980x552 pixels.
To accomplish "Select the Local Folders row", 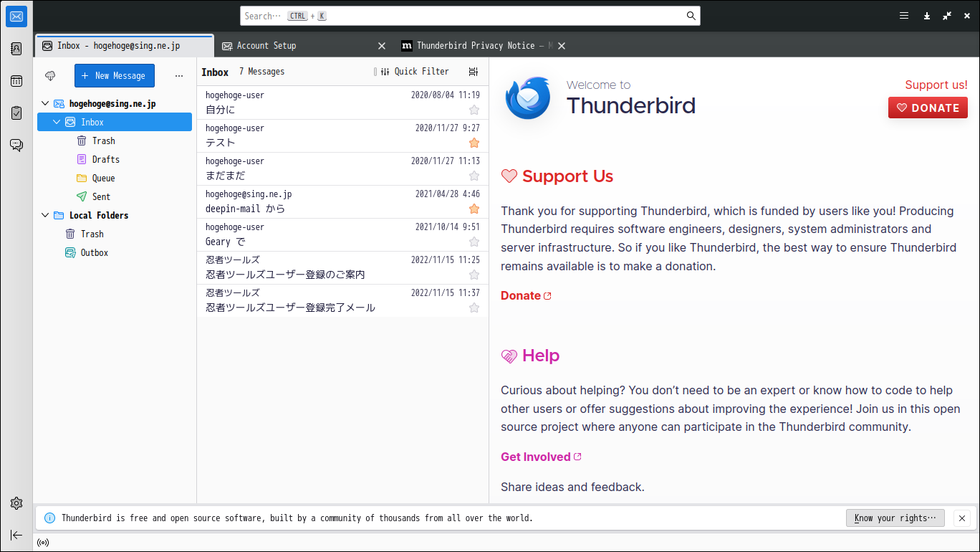I will [x=115, y=216].
